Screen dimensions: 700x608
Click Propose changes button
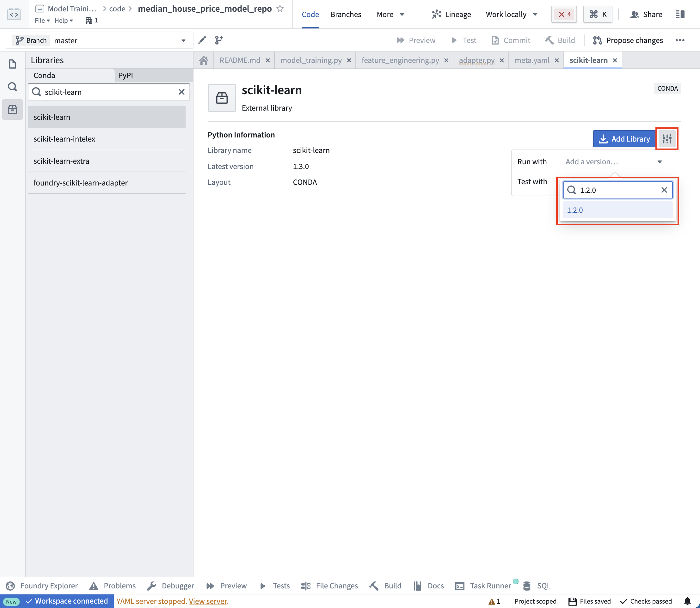628,40
